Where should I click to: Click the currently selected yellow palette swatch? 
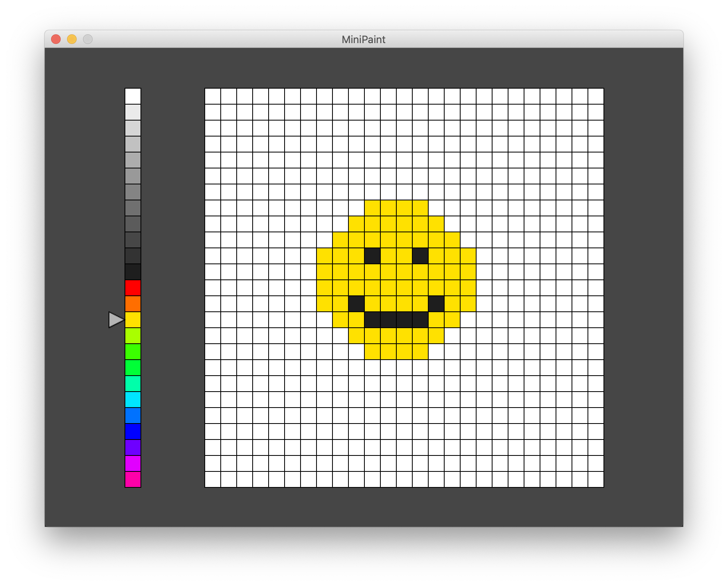(x=133, y=320)
